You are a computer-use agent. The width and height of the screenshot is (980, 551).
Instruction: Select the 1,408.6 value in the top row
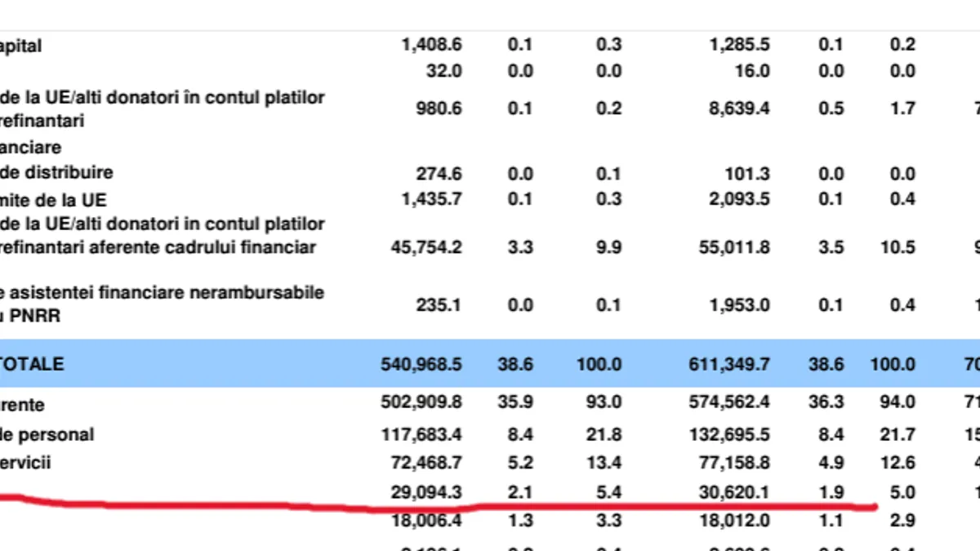pyautogui.click(x=432, y=46)
